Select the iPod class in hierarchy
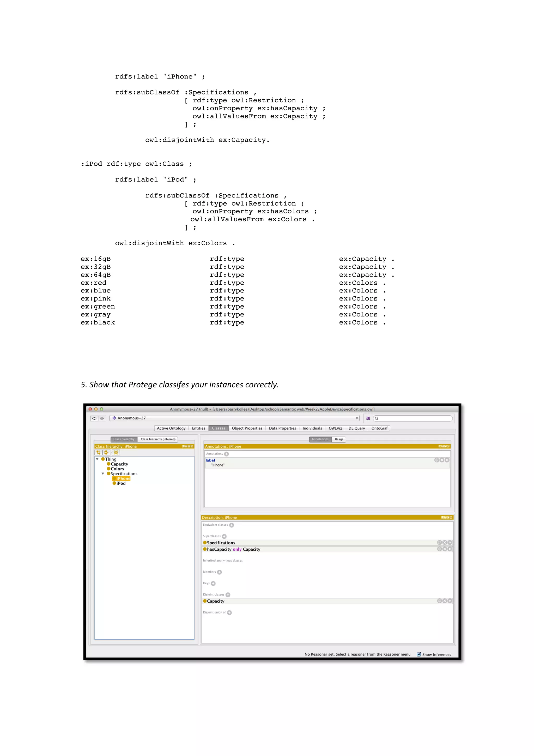 coord(121,483)
